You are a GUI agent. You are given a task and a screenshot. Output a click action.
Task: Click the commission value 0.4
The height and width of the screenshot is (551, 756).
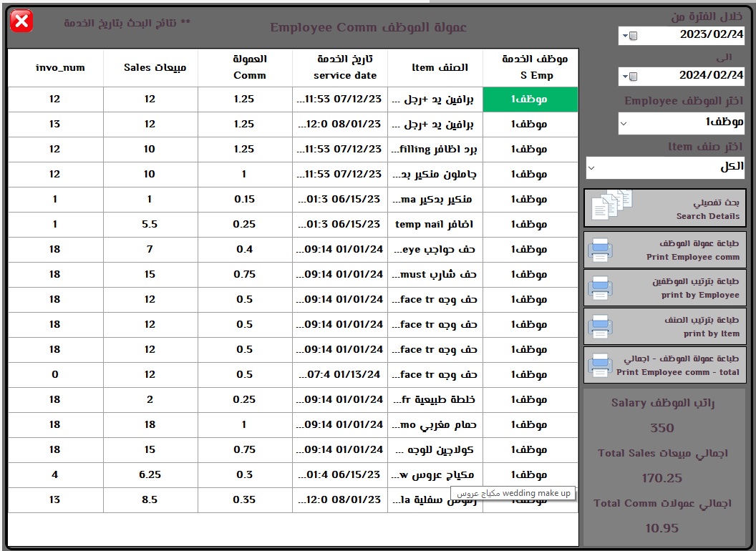point(245,250)
